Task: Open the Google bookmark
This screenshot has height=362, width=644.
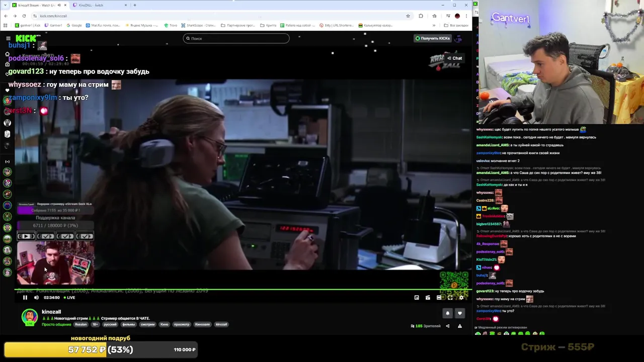Action: (74, 25)
